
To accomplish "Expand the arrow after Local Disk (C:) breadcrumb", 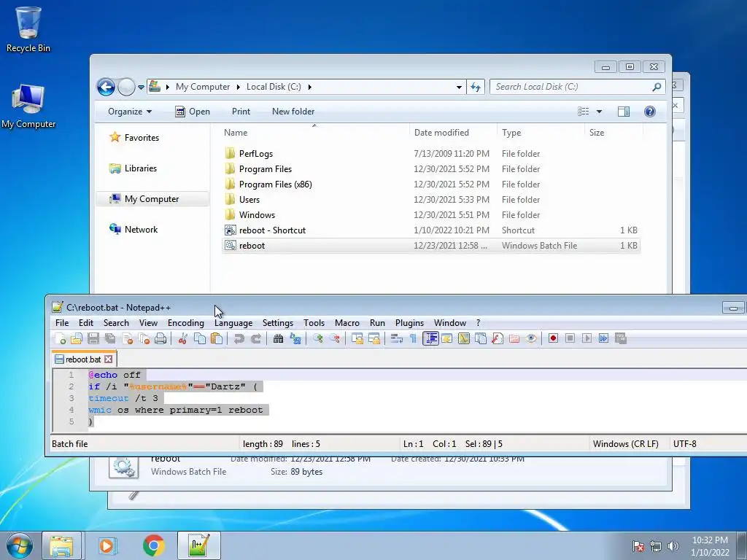I will [309, 87].
